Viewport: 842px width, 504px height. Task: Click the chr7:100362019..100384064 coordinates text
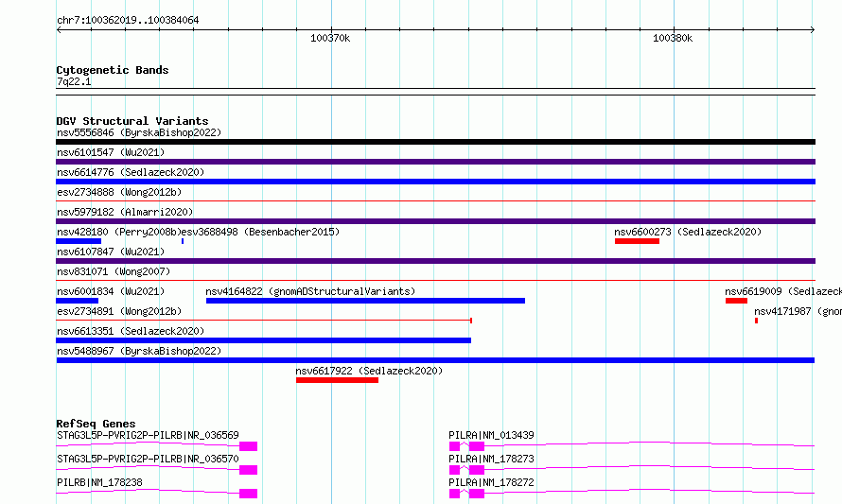tap(128, 20)
